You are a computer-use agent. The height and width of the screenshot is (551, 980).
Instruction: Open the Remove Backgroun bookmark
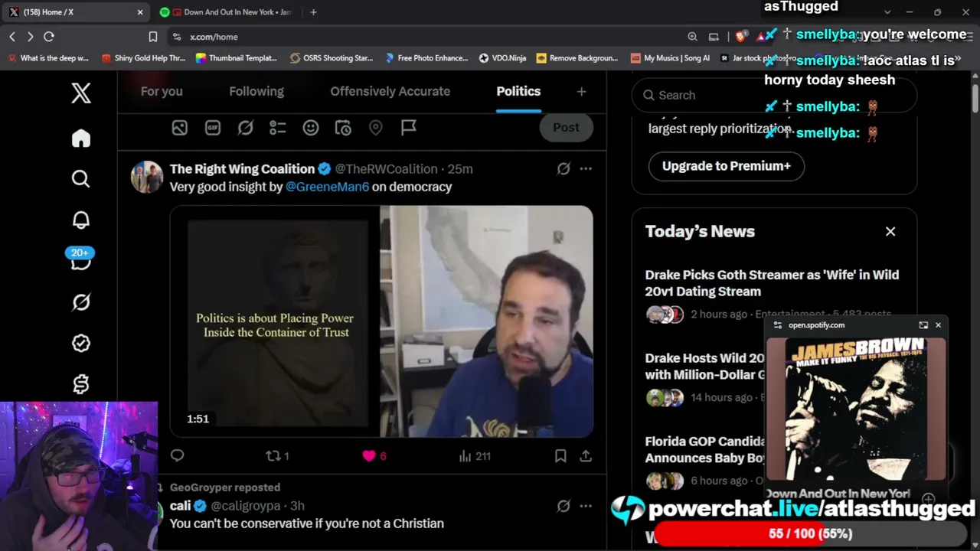pyautogui.click(x=577, y=58)
